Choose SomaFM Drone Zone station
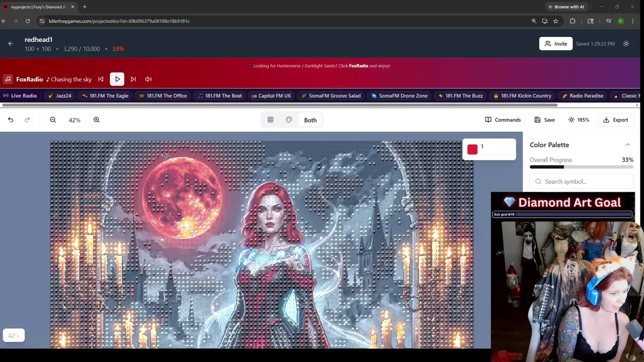Viewport: 644px width, 362px height. coord(399,96)
